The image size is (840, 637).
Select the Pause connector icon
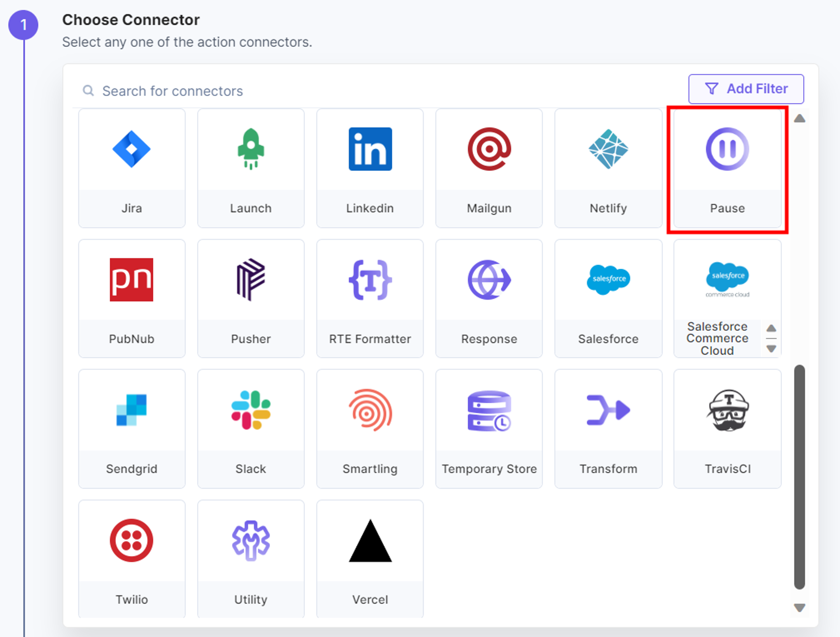(727, 149)
